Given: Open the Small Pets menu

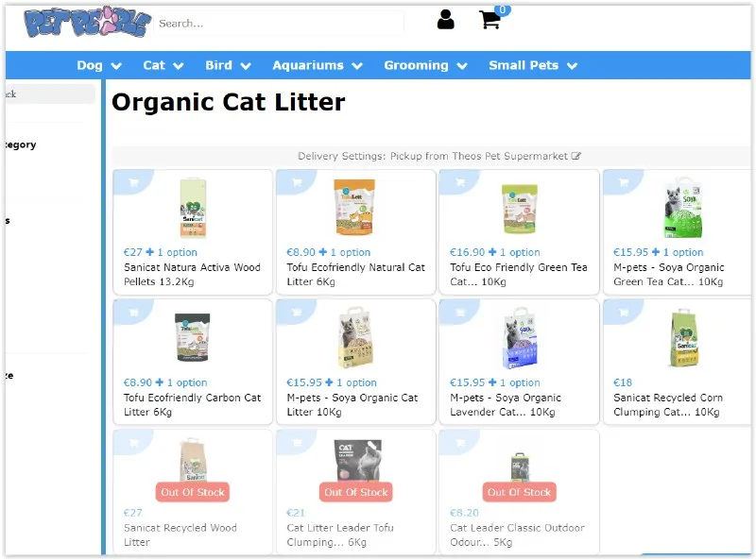Looking at the screenshot, I should (533, 65).
